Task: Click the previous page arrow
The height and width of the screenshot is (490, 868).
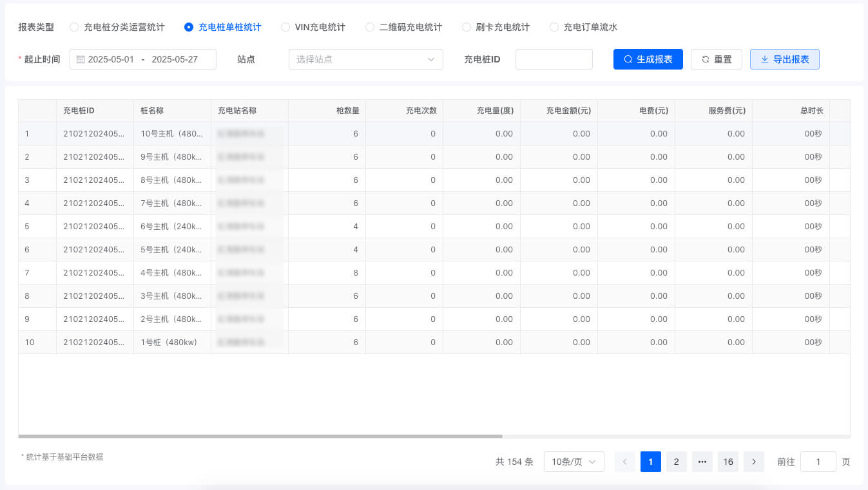Action: (624, 462)
